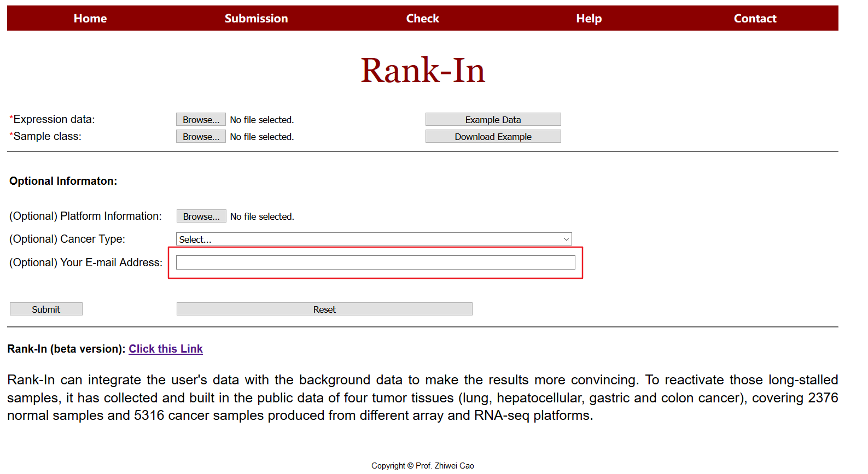The height and width of the screenshot is (474, 868).
Task: Click '(Optional) Cancer Type:' label
Action: 67,239
